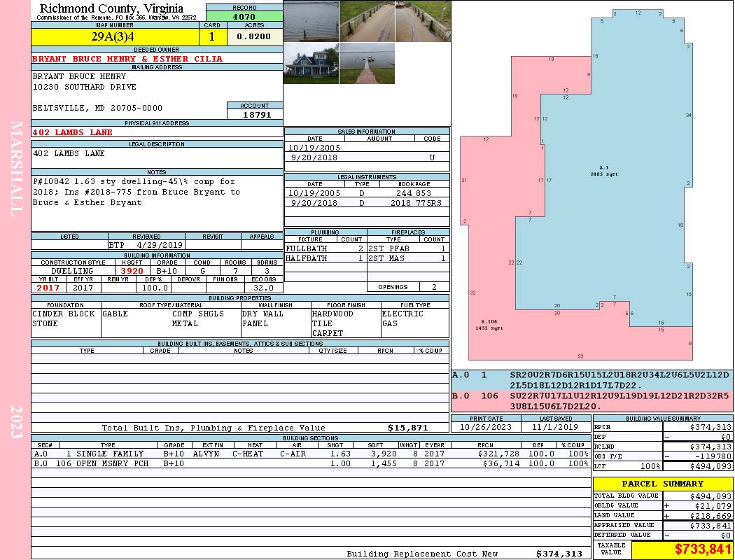Select COMP SHGLS roof material
735x560 pixels.
click(x=198, y=314)
